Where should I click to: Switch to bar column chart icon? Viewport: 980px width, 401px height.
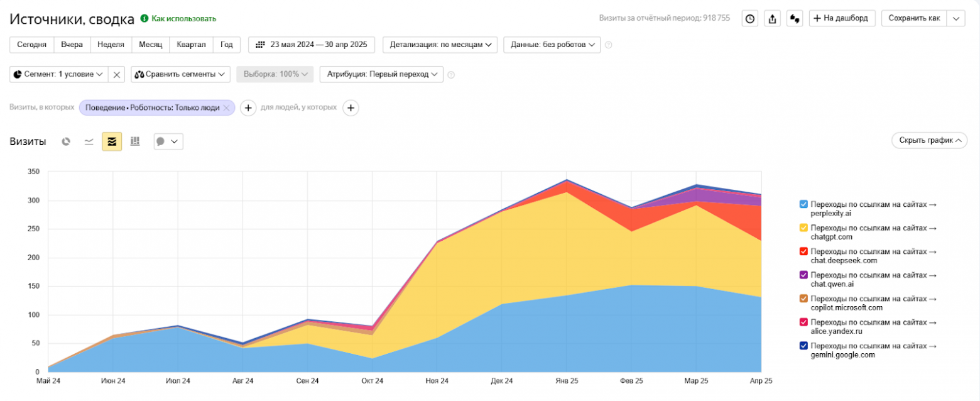134,141
